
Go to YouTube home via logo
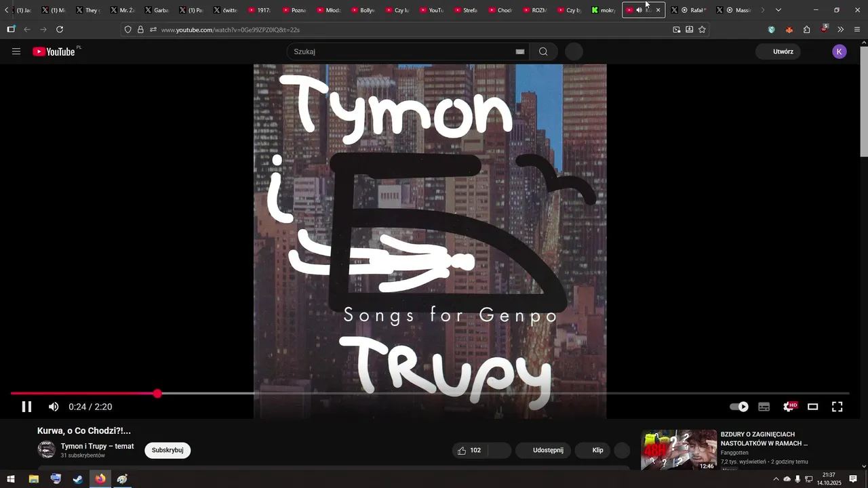point(54,52)
